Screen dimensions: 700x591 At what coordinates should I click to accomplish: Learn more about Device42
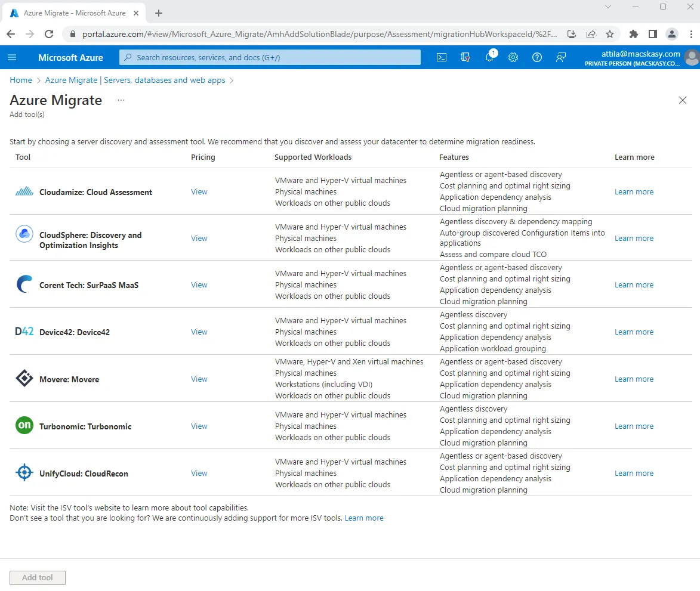[634, 332]
